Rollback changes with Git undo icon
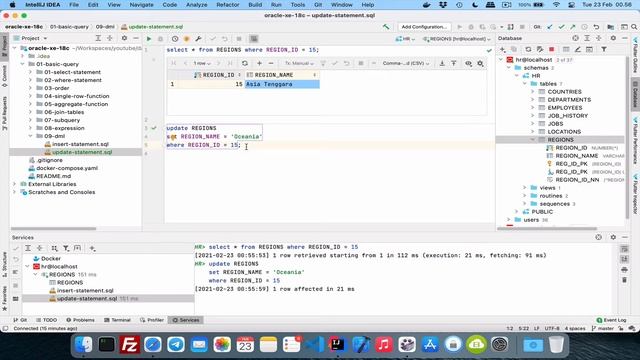 click(596, 27)
